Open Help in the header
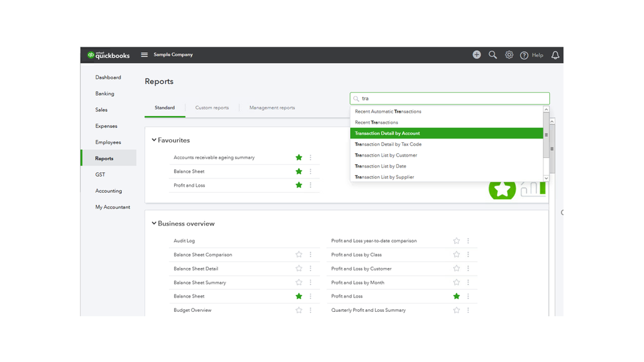This screenshot has height=362, width=644. point(531,55)
